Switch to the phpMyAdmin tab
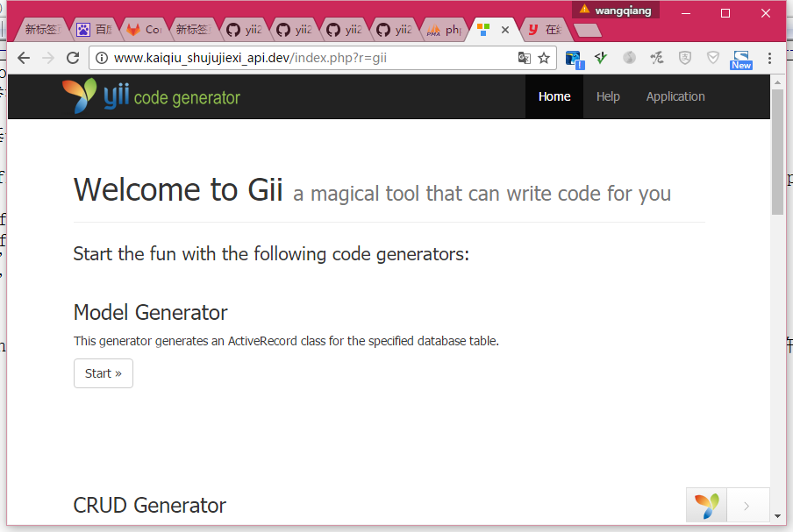The height and width of the screenshot is (532, 793). [444, 30]
